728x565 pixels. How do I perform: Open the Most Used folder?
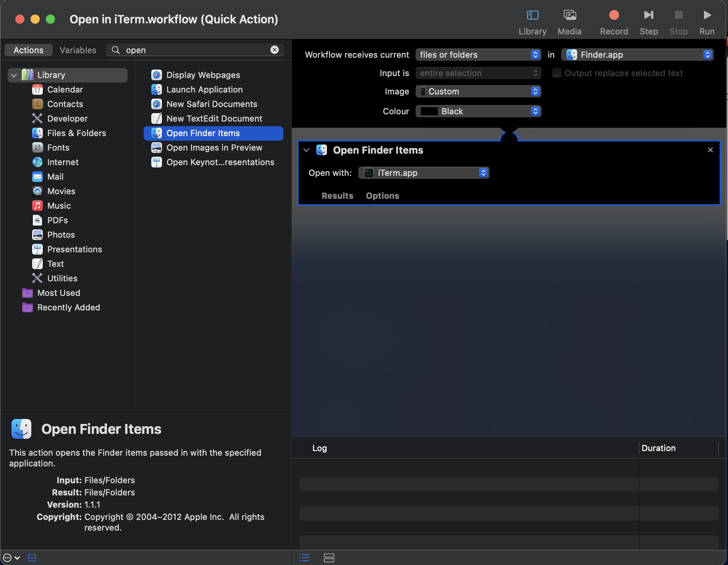(59, 293)
